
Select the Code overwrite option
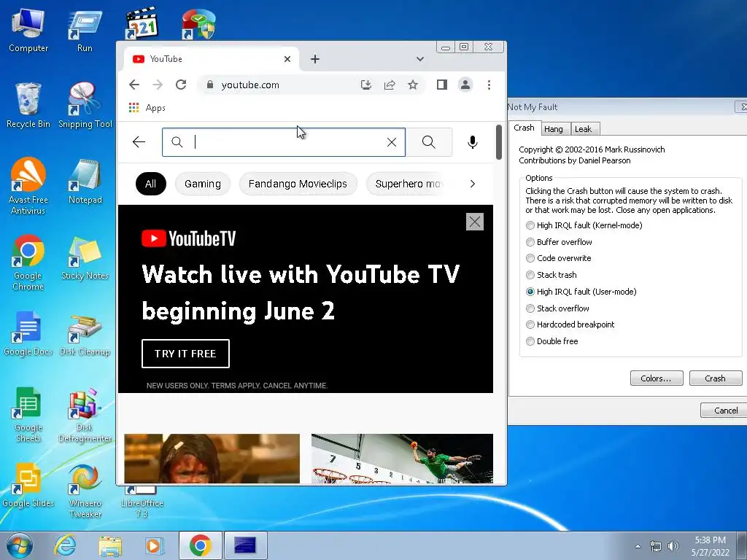coord(558,258)
